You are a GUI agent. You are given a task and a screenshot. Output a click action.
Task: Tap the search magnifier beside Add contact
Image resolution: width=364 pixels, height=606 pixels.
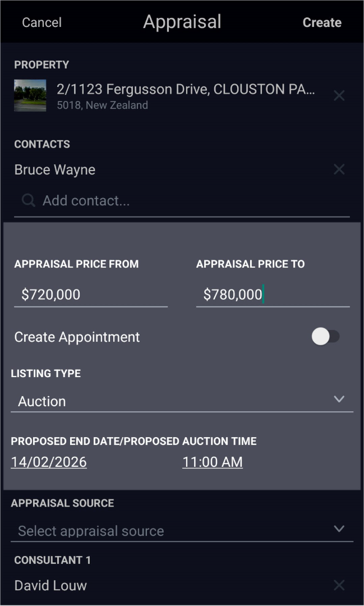coord(28,200)
